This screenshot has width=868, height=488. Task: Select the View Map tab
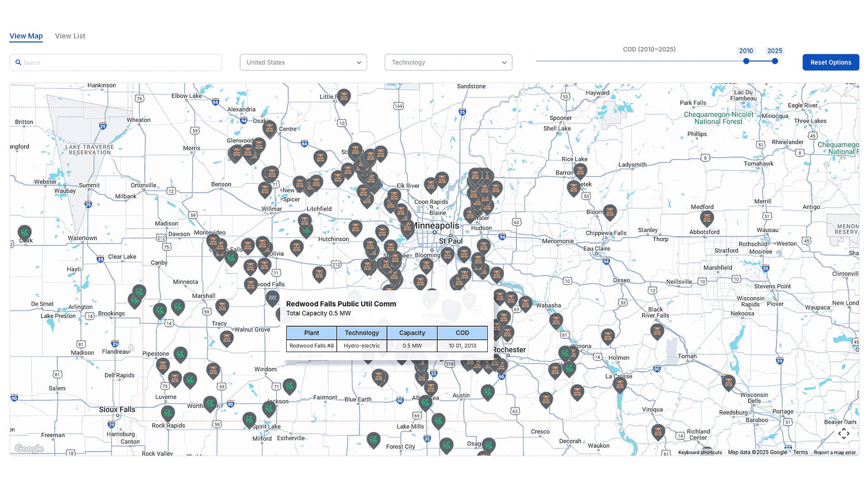pos(26,36)
